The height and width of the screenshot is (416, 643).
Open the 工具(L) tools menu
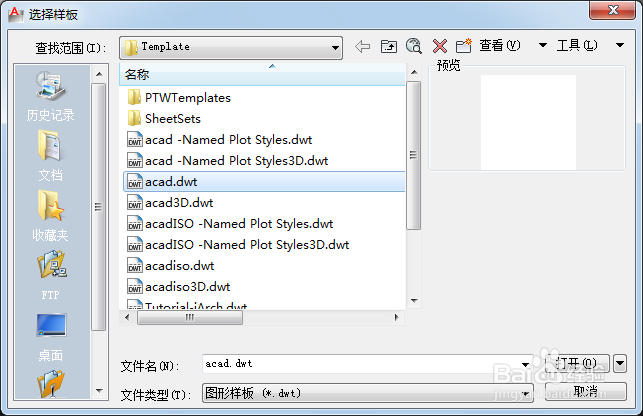(577, 45)
